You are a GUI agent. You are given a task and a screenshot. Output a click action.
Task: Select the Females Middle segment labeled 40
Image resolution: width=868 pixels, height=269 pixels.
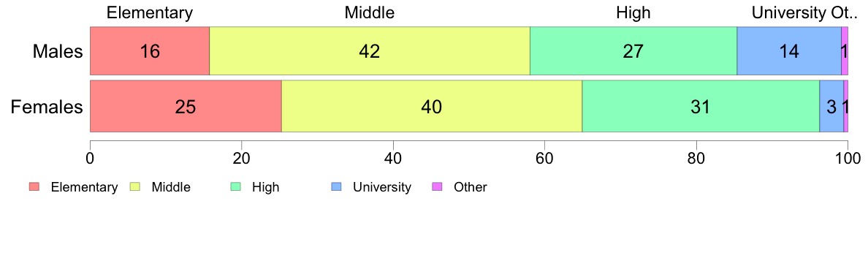pyautogui.click(x=432, y=106)
